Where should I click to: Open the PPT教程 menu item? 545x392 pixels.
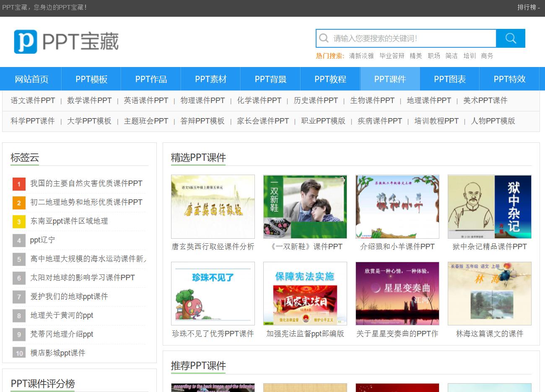click(x=330, y=79)
